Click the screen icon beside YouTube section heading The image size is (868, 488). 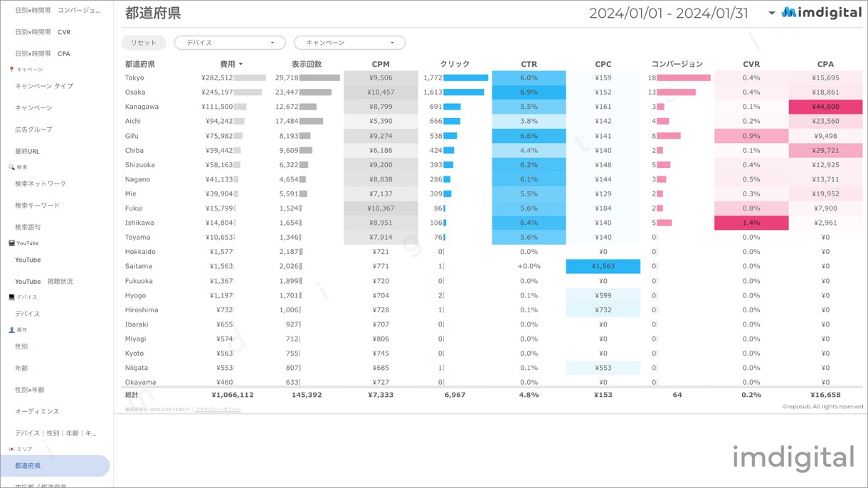point(11,243)
